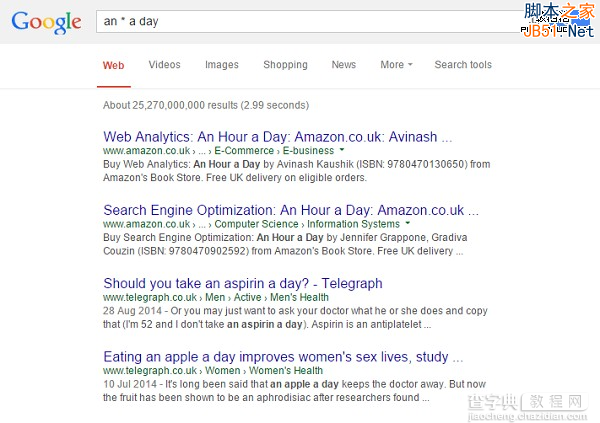Click the Women's Health breadcrumb

pyautogui.click(x=286, y=371)
